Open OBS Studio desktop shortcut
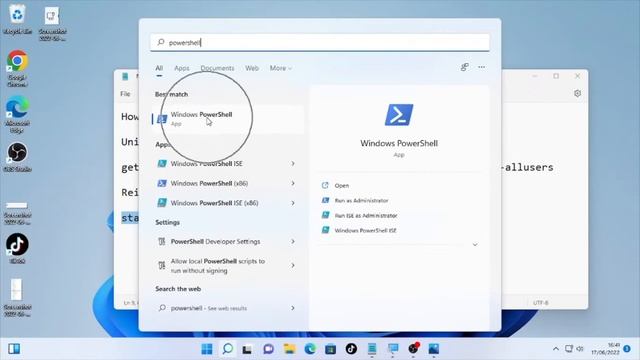Image resolution: width=640 pixels, height=360 pixels. (x=17, y=157)
